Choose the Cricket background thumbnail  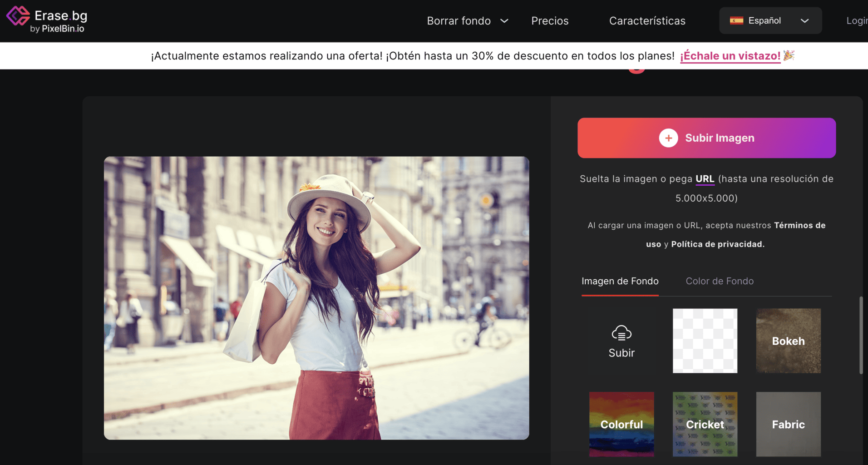pyautogui.click(x=705, y=424)
